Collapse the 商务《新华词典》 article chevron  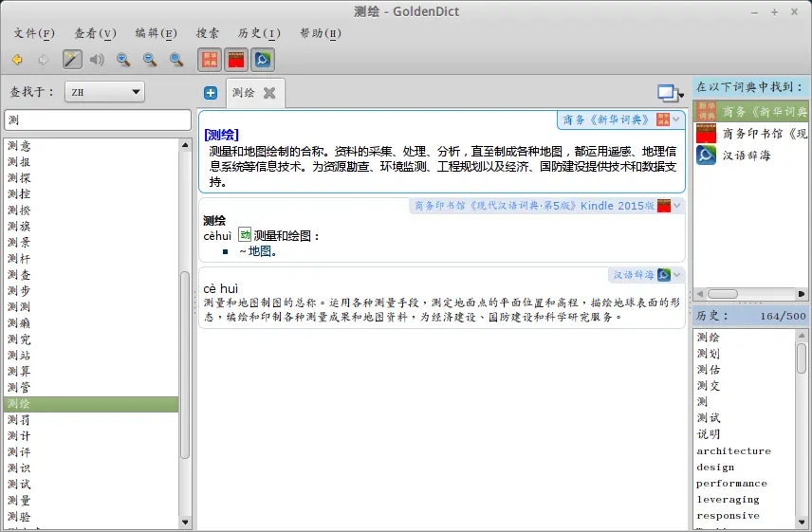point(676,119)
